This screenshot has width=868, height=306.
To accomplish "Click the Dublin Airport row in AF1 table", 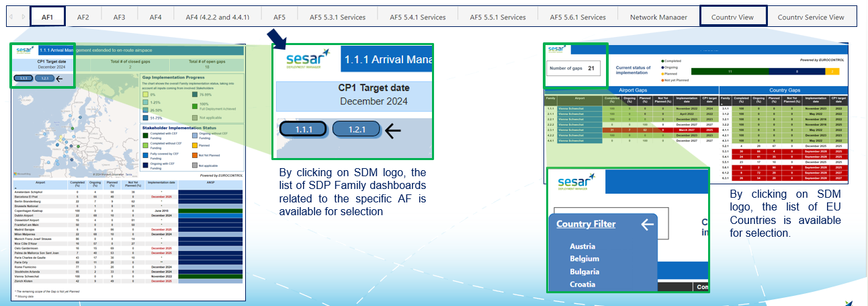I will (128, 215).
